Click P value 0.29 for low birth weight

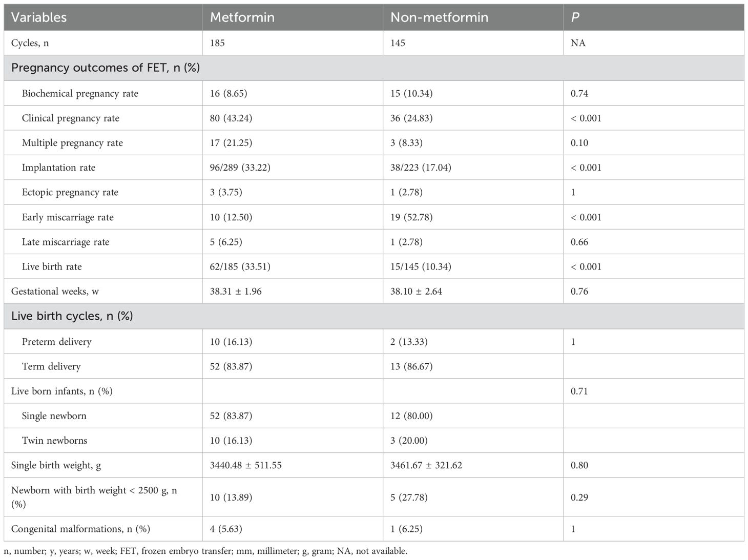[579, 497]
